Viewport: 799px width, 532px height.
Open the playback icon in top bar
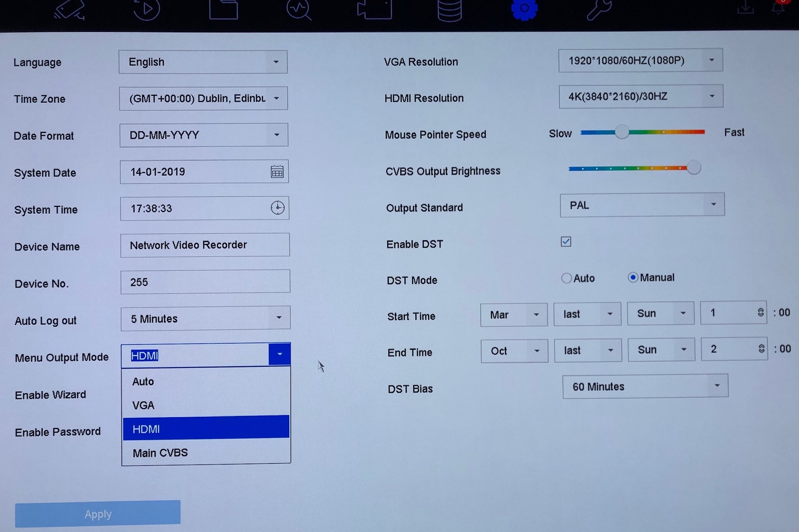pos(147,9)
